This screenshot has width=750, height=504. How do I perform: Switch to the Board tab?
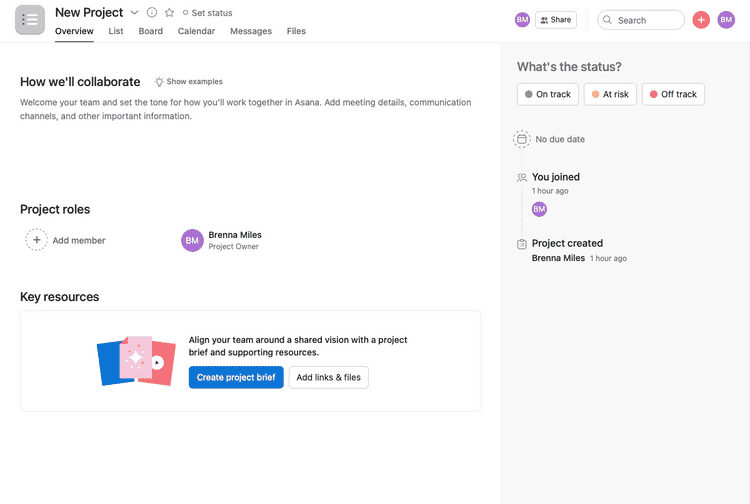151,31
